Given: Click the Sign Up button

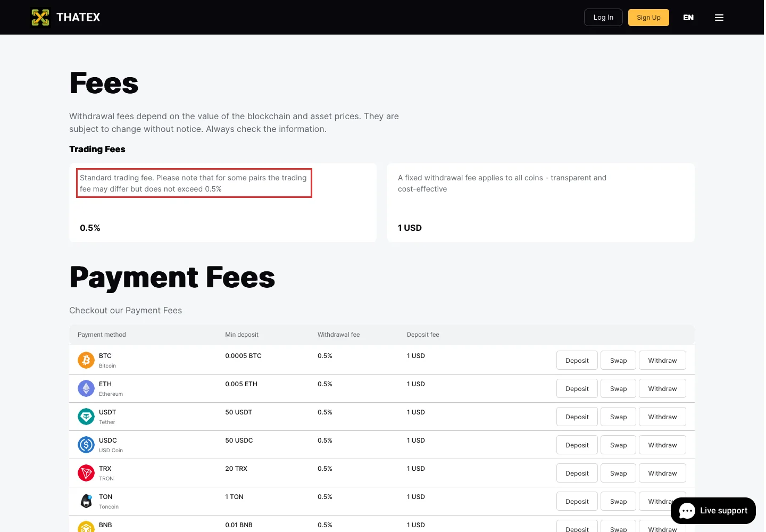Looking at the screenshot, I should point(648,18).
